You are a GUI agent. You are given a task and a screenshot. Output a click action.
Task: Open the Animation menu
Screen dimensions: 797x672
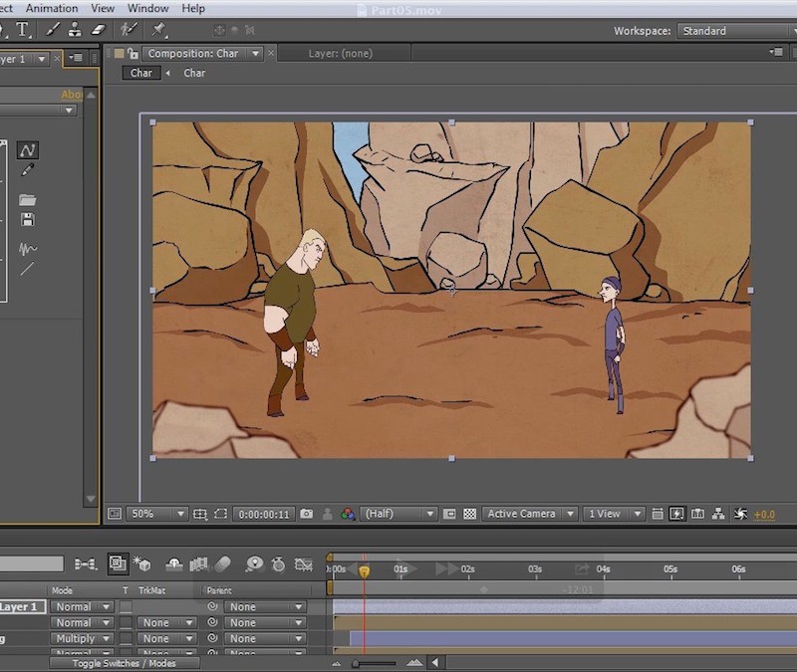point(52,8)
